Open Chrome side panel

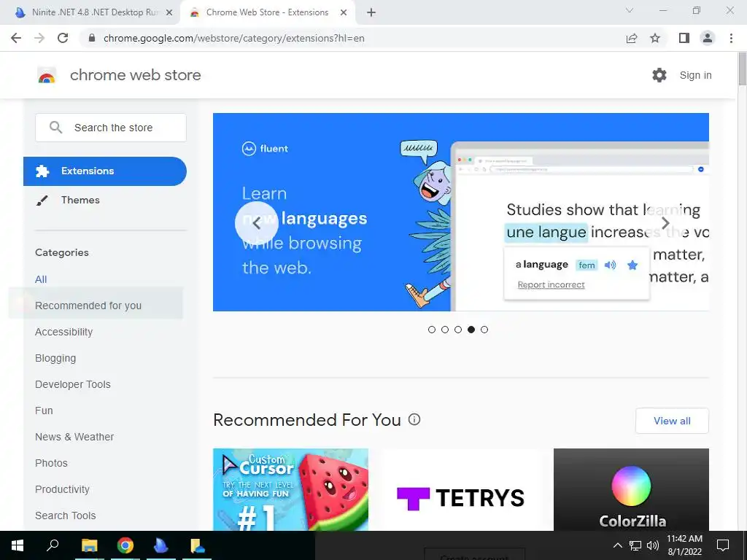coord(684,38)
